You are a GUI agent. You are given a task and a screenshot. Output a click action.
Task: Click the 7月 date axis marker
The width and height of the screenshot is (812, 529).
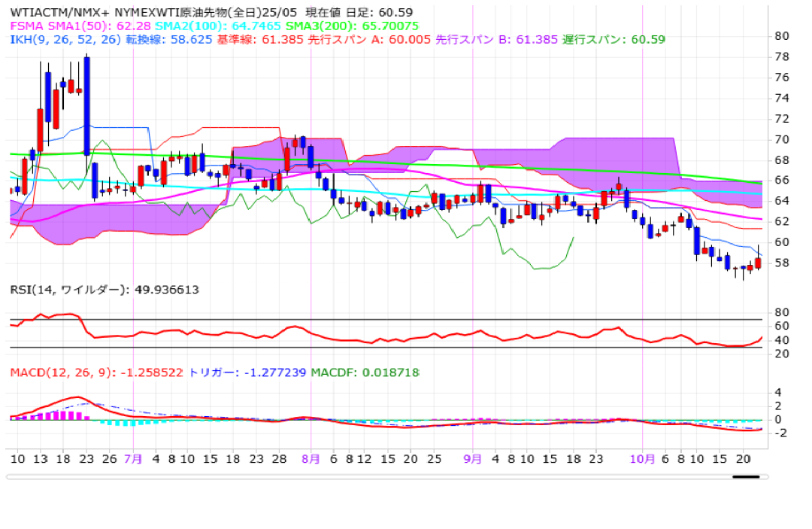(x=133, y=458)
